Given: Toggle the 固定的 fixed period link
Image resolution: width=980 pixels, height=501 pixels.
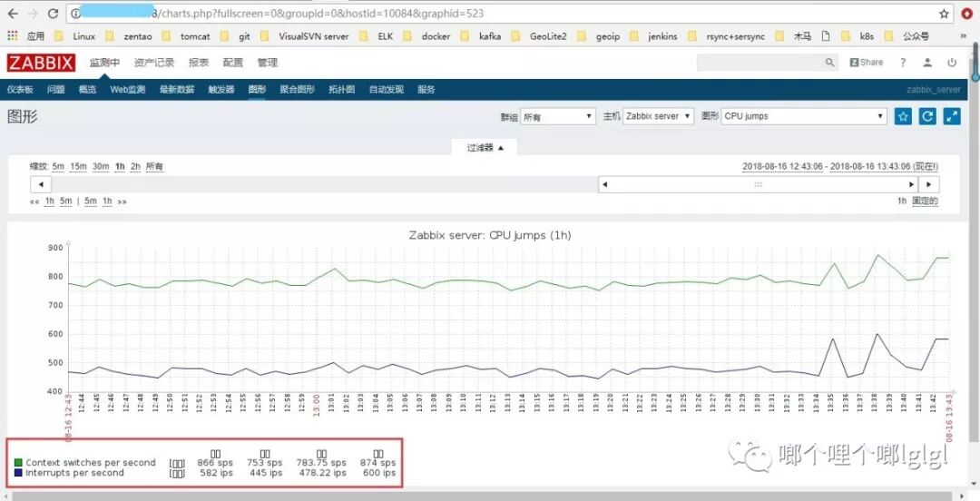Looking at the screenshot, I should pos(925,201).
